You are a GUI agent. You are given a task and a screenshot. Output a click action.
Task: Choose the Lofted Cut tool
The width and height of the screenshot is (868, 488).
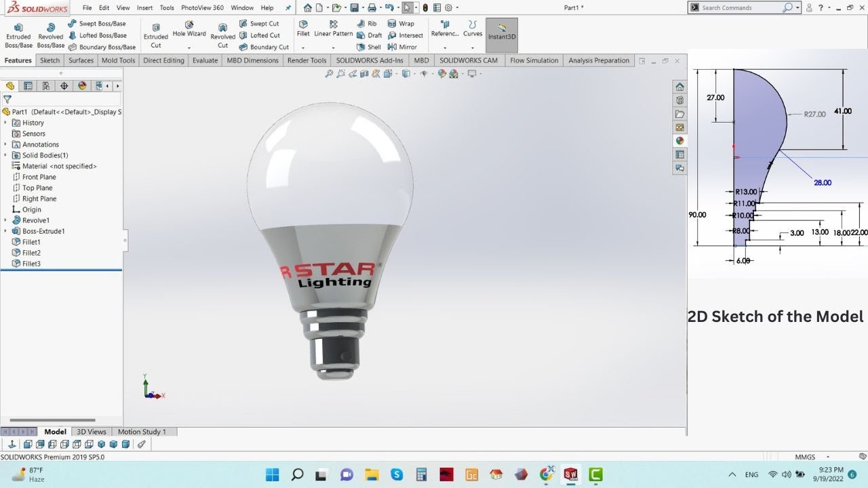point(260,35)
